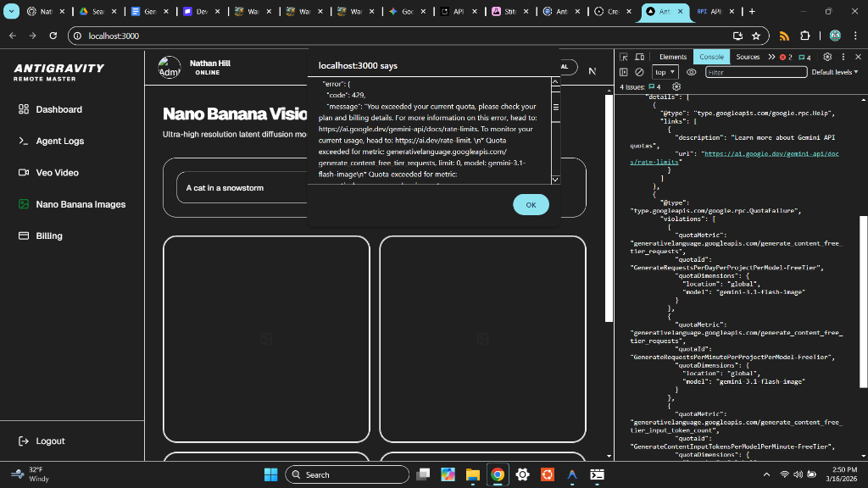Switch to the Sources tab

point(748,57)
